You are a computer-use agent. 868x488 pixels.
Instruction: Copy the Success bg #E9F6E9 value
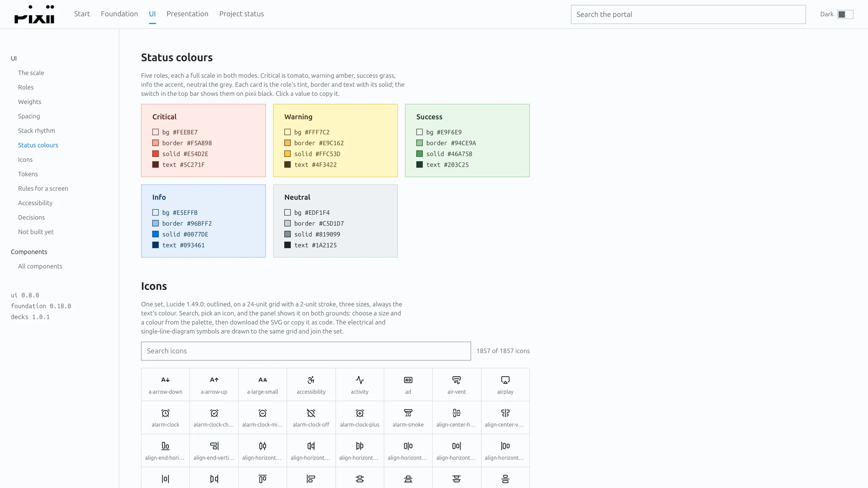coord(444,132)
